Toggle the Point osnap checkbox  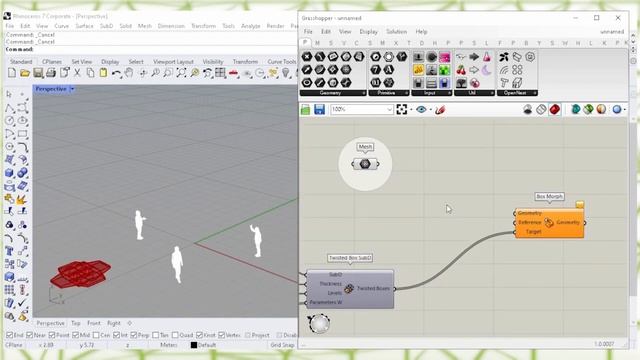pos(52,335)
